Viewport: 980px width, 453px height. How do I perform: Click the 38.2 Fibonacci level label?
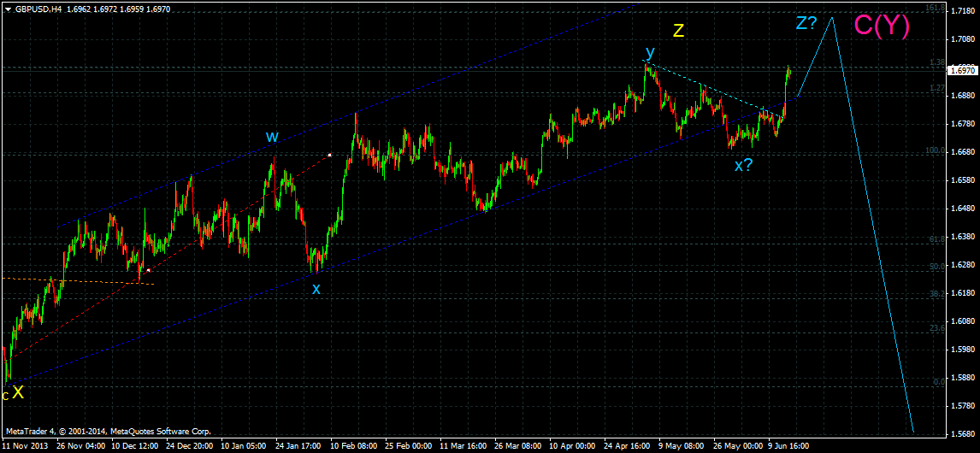point(939,293)
